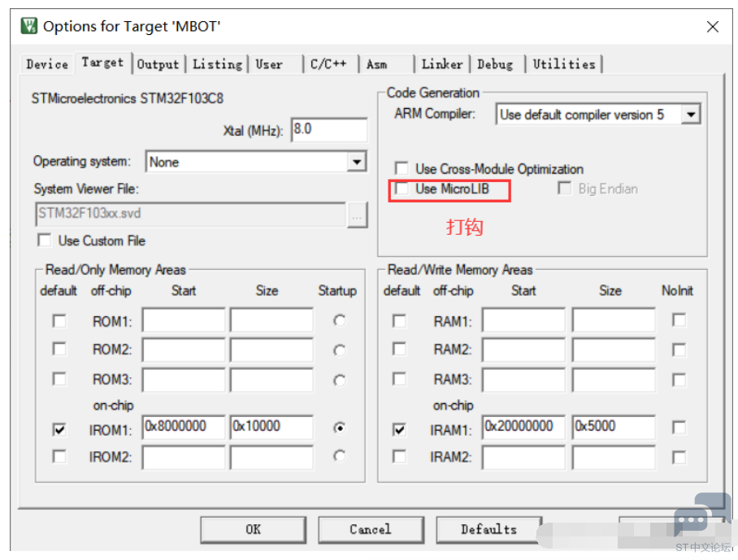The width and height of the screenshot is (738, 560).
Task: Check the ROM2 default checkbox
Action: point(59,349)
